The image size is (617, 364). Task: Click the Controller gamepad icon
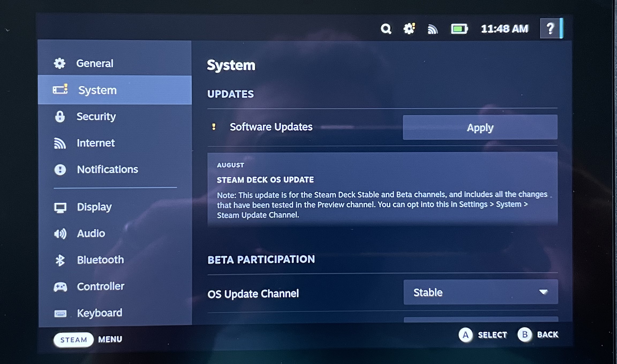(x=60, y=287)
